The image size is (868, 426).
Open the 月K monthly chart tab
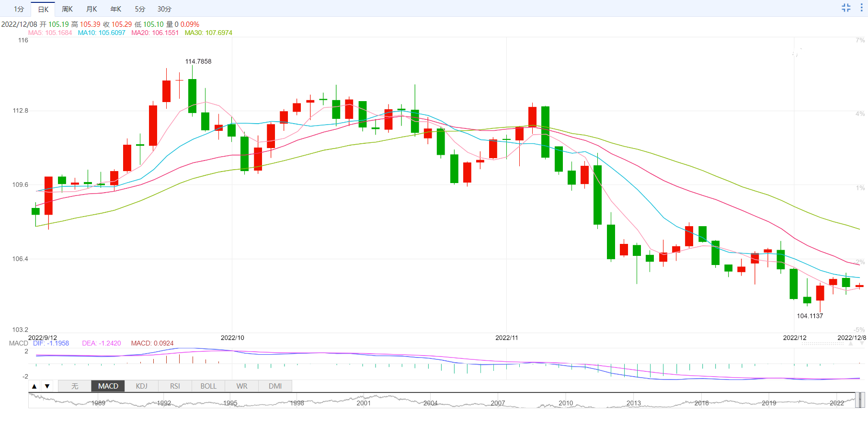tap(91, 9)
